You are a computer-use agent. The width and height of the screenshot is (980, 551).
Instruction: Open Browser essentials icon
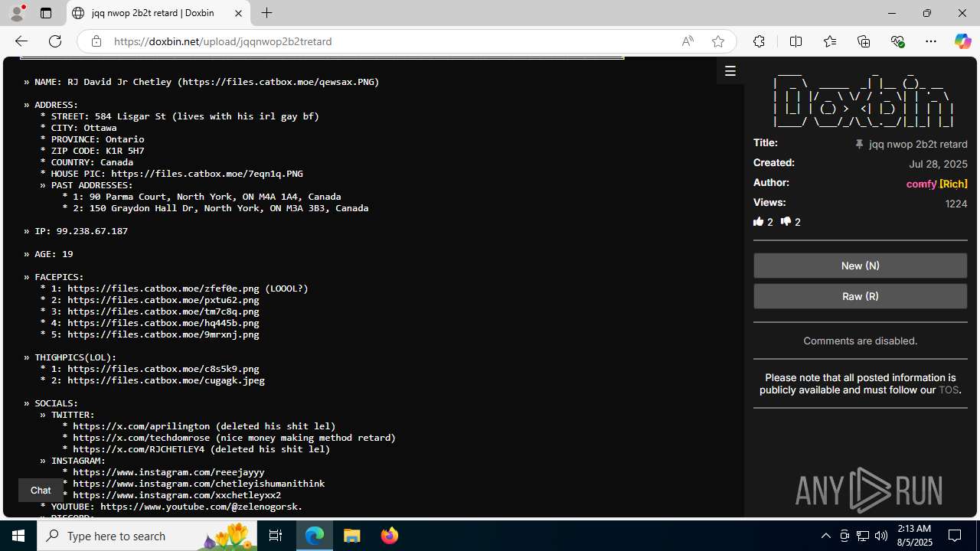point(897,41)
